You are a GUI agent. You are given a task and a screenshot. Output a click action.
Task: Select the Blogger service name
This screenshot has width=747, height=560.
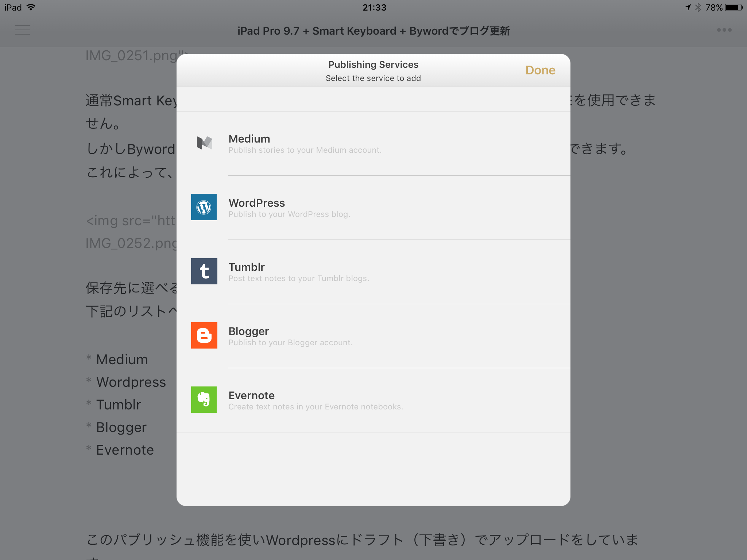coord(249,331)
